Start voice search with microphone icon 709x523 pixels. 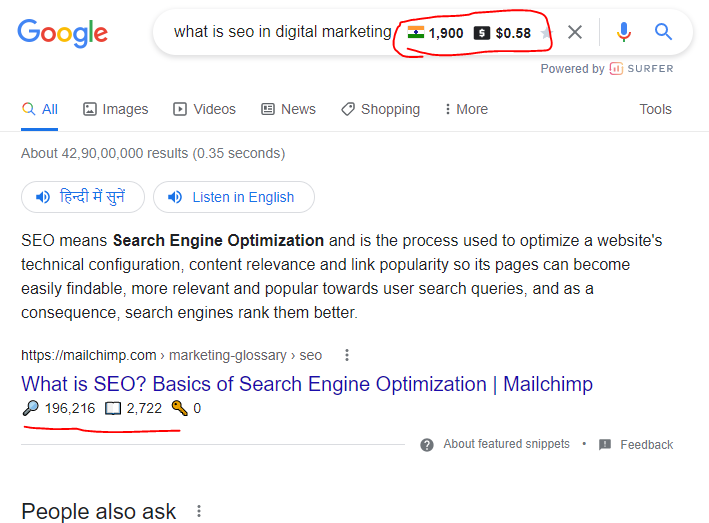(x=624, y=32)
